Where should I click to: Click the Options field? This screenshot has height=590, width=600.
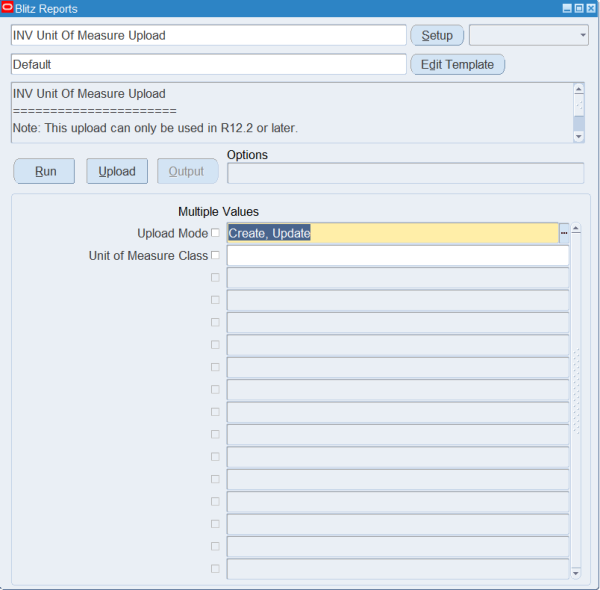click(406, 173)
